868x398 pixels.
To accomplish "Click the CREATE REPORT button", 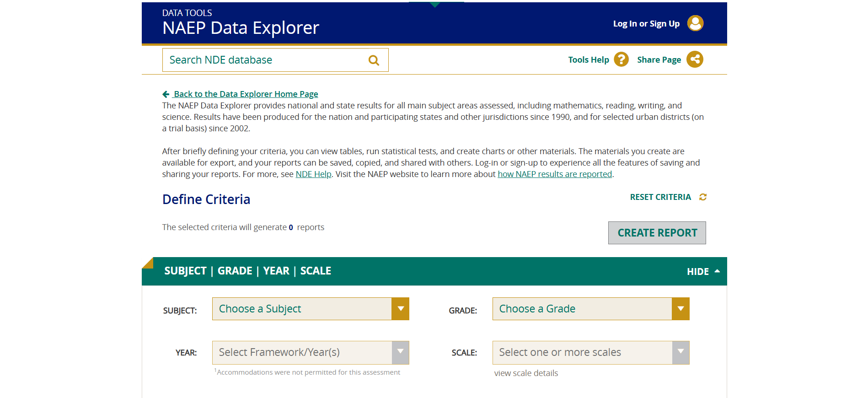I will (657, 233).
